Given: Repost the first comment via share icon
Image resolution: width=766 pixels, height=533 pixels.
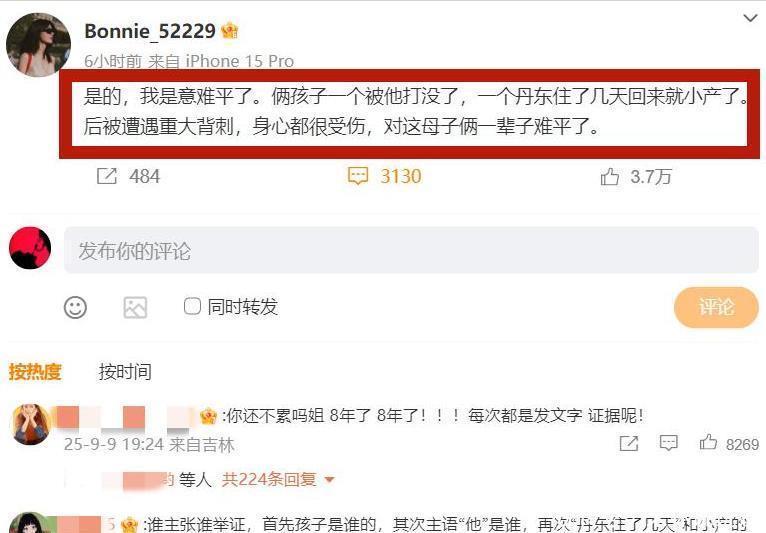Looking at the screenshot, I should click(629, 443).
